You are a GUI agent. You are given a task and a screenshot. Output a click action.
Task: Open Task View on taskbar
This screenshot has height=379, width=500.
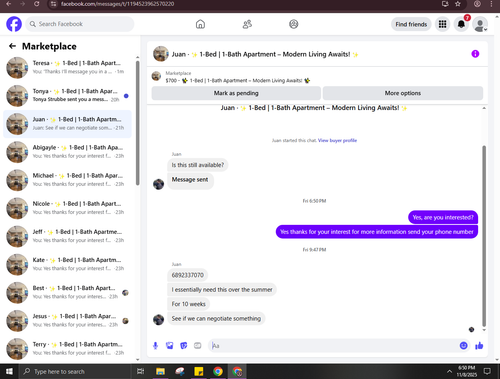pos(141,371)
